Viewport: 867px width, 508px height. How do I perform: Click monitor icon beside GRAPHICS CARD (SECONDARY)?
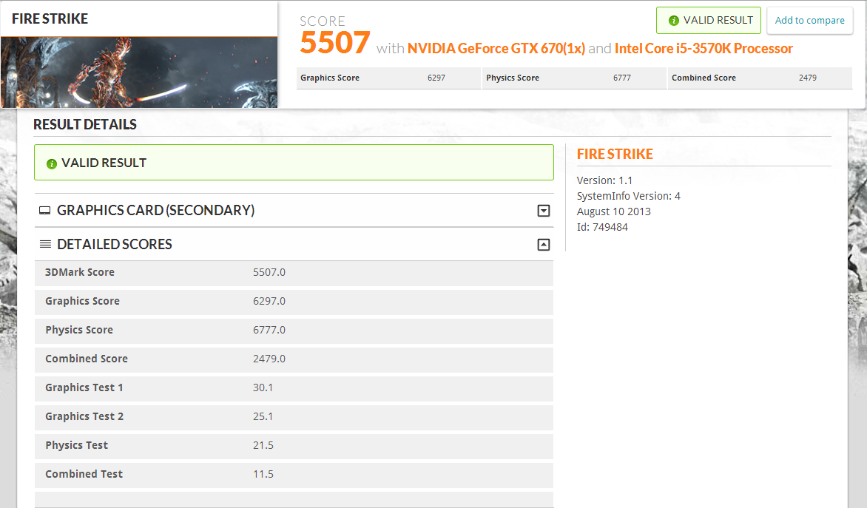coord(44,210)
